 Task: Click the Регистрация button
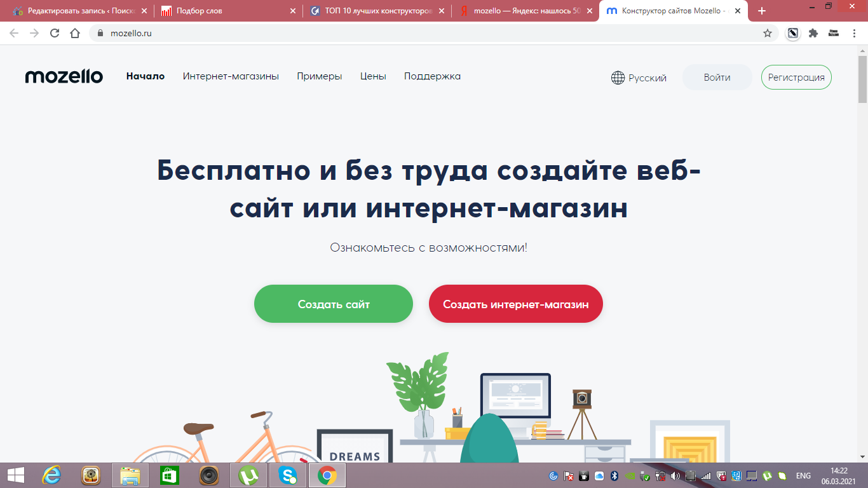(796, 78)
